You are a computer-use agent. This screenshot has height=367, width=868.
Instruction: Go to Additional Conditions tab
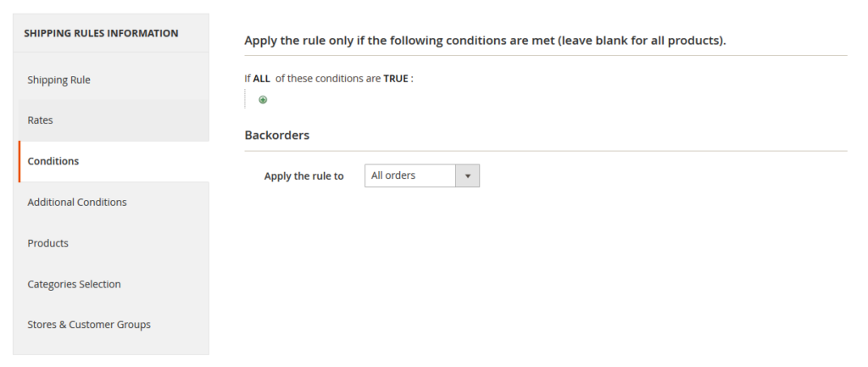coord(76,203)
